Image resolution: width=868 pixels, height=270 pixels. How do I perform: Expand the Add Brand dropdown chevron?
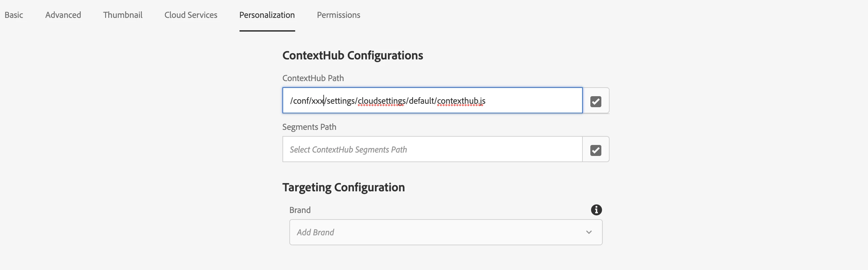pyautogui.click(x=589, y=232)
